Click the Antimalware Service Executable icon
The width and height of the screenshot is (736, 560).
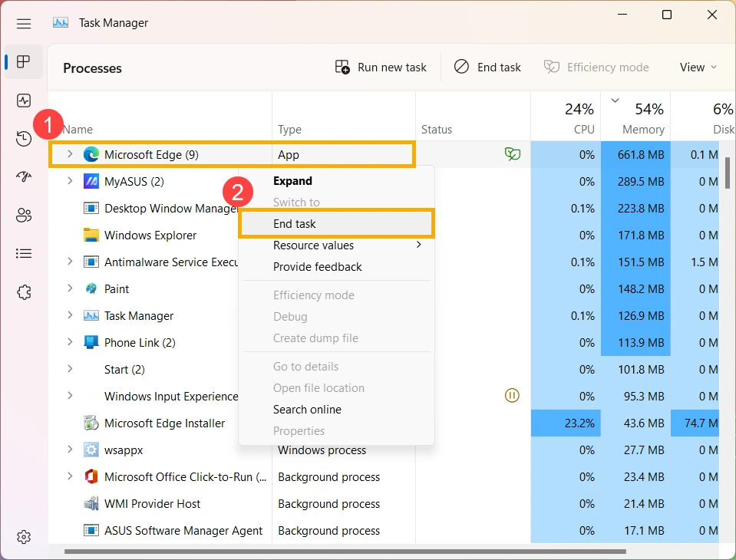coord(91,262)
